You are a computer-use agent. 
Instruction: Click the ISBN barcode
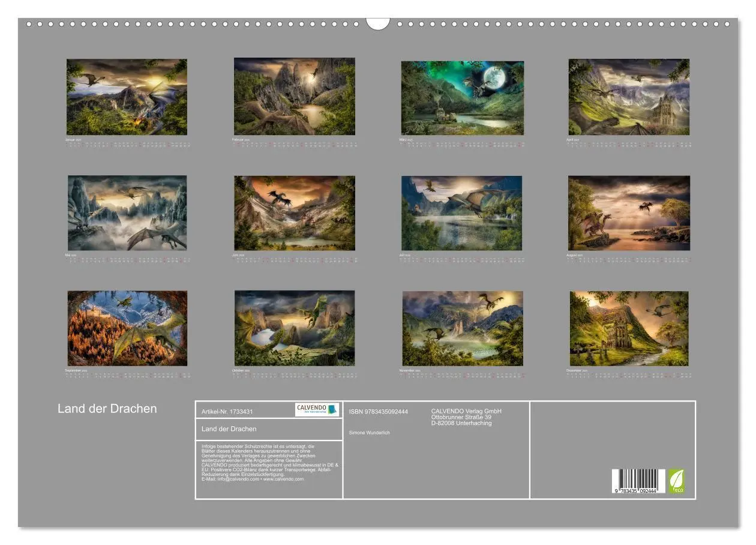(638, 481)
